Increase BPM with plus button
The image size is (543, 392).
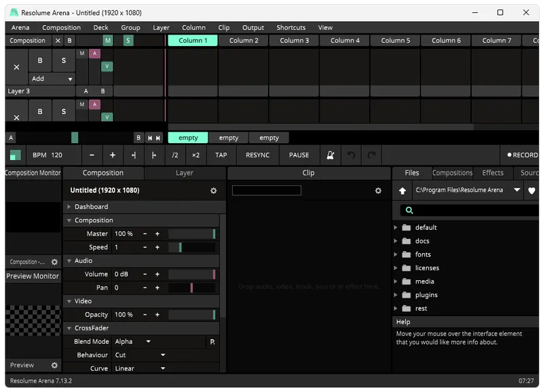click(x=113, y=155)
